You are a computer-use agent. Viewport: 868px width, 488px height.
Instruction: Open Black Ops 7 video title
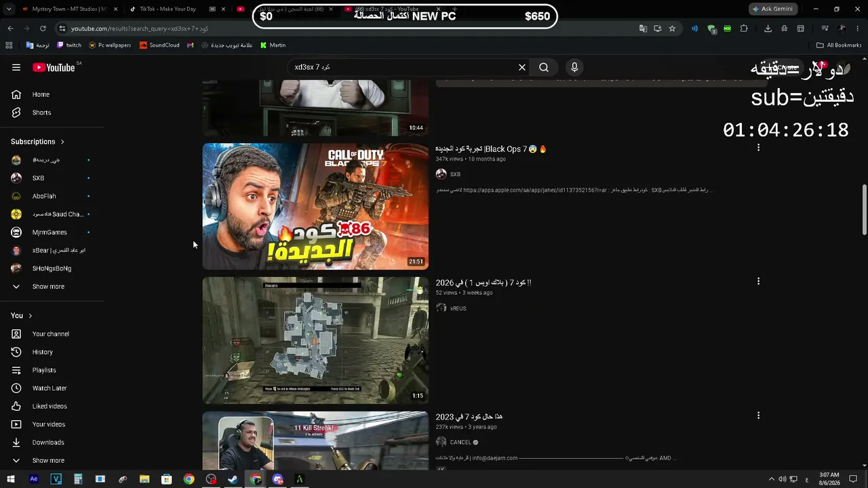click(x=491, y=149)
